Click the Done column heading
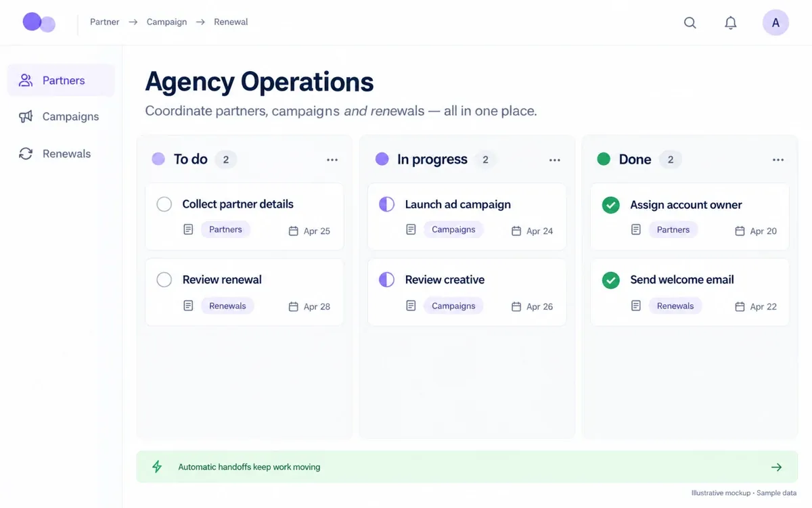 pos(635,159)
